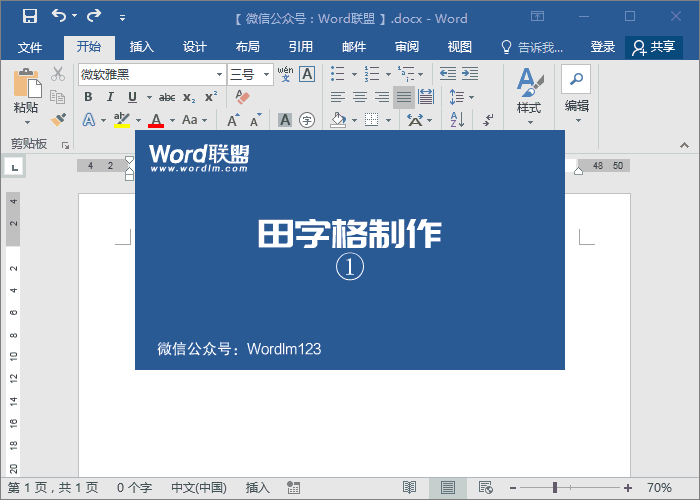This screenshot has width=700, height=500.
Task: Open the 样式 styles gallery
Action: coord(529,96)
